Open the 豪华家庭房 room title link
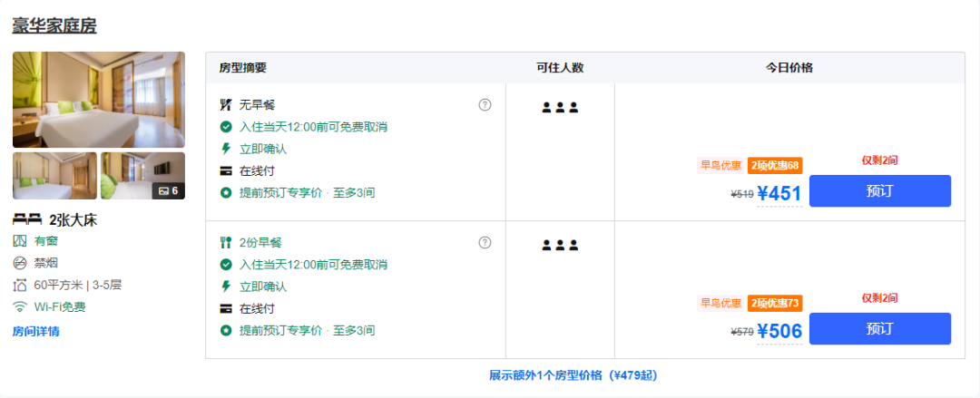The image size is (980, 398). tap(54, 25)
